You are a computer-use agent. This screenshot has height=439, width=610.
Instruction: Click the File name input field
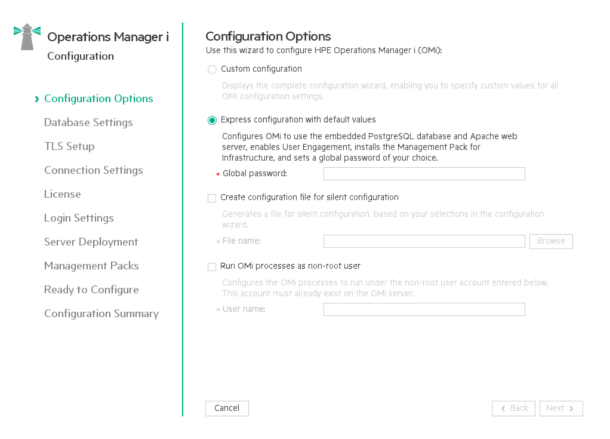(x=424, y=241)
